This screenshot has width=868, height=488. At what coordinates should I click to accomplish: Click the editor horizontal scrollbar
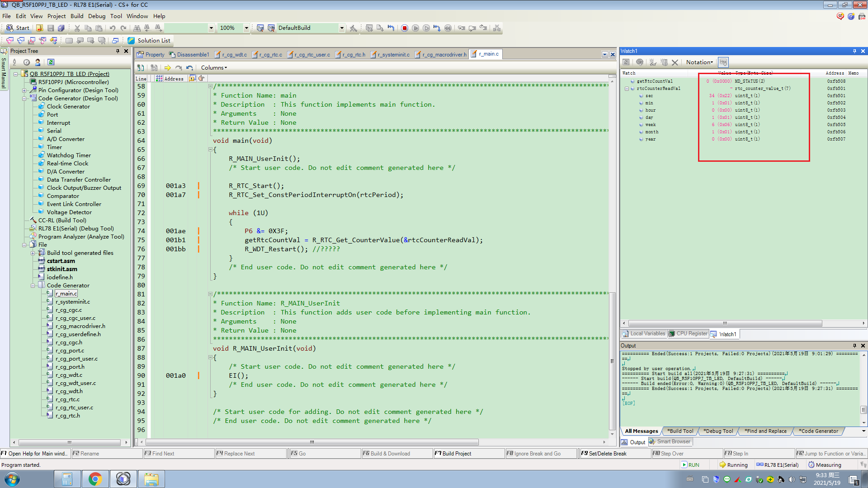311,442
